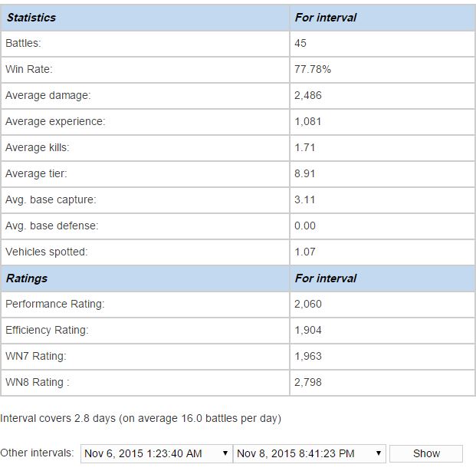476x471 pixels.
Task: Click the Average tier value 8.91
Action: click(x=305, y=173)
